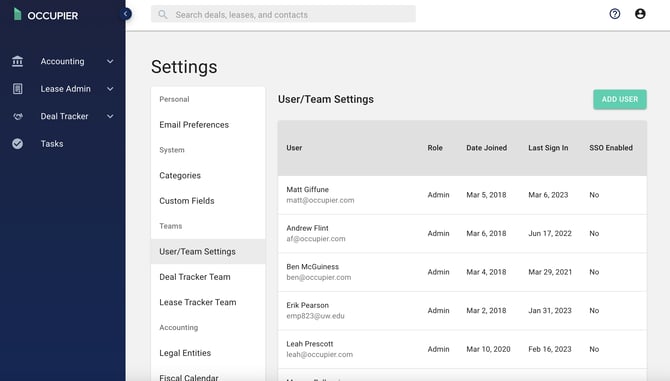The height and width of the screenshot is (381, 670).
Task: Select the Erik Pearson user row
Action: pyautogui.click(x=462, y=311)
